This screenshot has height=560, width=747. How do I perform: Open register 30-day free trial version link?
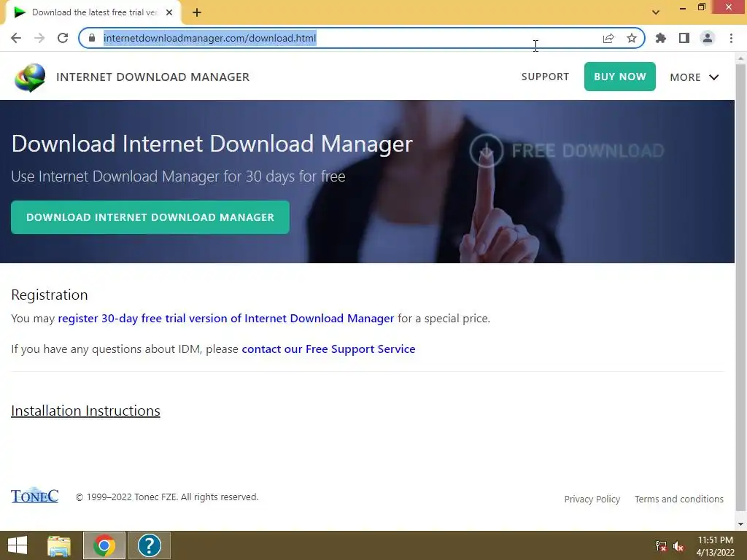click(x=226, y=318)
